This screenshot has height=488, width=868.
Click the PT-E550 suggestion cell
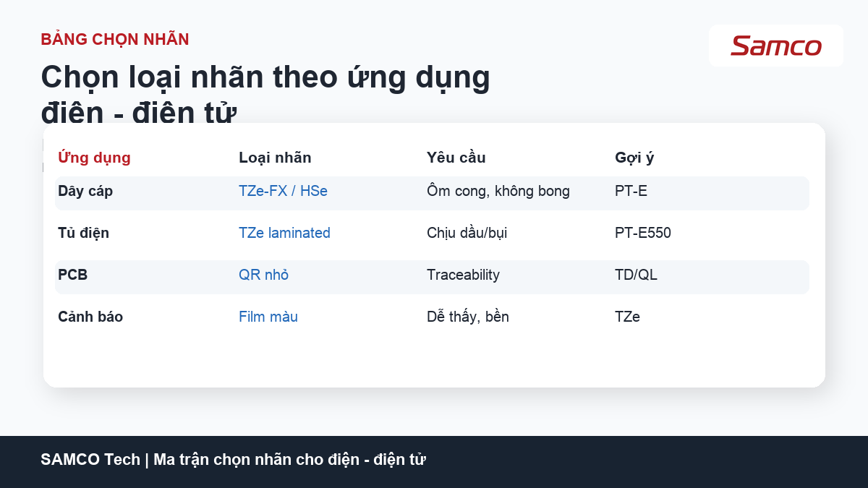643,234
